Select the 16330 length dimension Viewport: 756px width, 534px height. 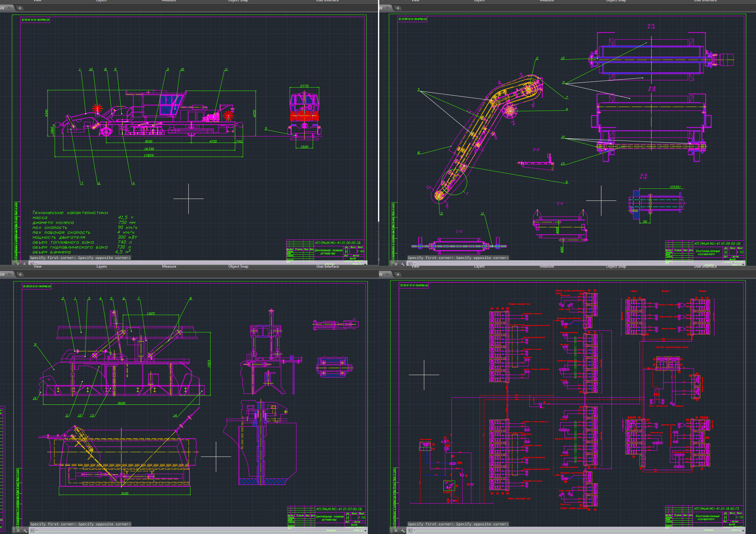tap(149, 149)
